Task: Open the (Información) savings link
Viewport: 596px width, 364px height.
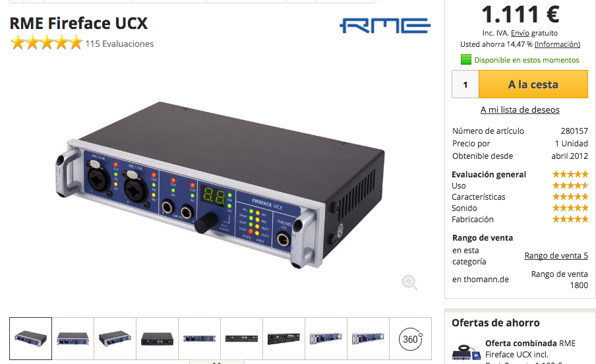Action: [557, 44]
